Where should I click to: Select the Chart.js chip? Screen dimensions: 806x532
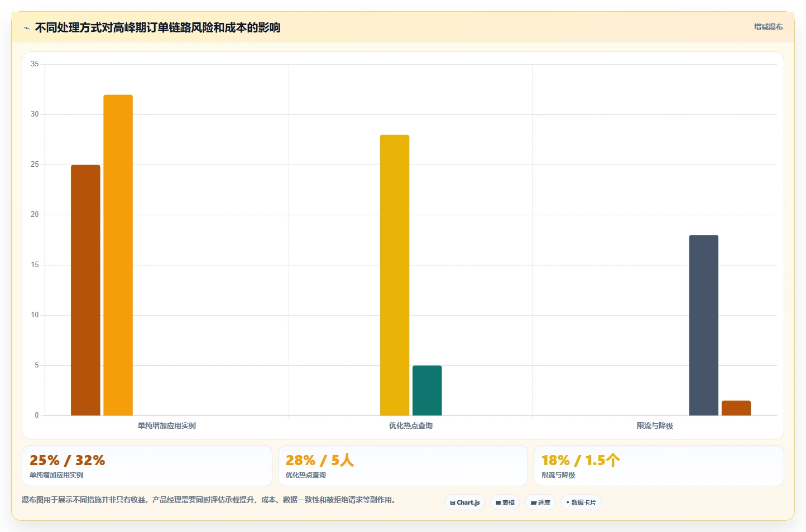(465, 502)
